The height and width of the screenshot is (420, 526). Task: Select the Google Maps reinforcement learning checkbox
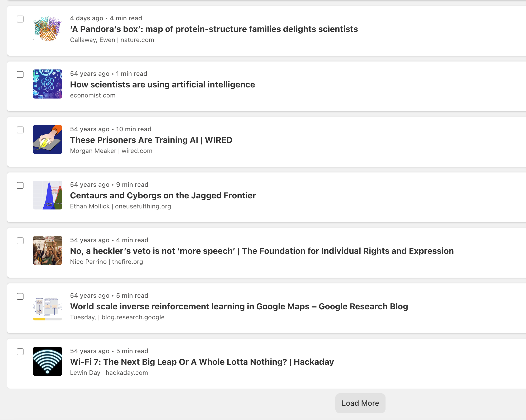[20, 296]
